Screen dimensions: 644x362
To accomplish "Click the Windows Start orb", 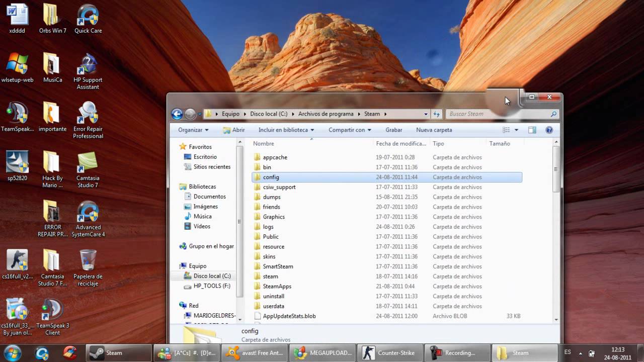I will (12, 352).
